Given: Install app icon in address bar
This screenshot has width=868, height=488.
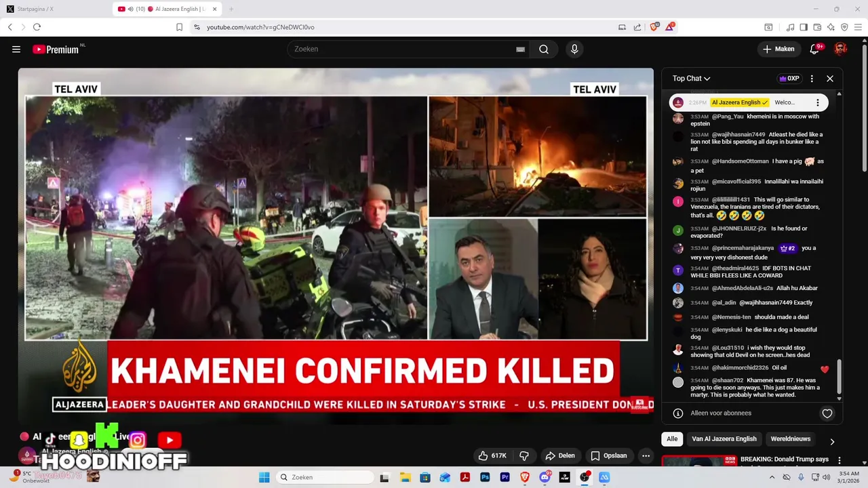Looking at the screenshot, I should click(622, 27).
